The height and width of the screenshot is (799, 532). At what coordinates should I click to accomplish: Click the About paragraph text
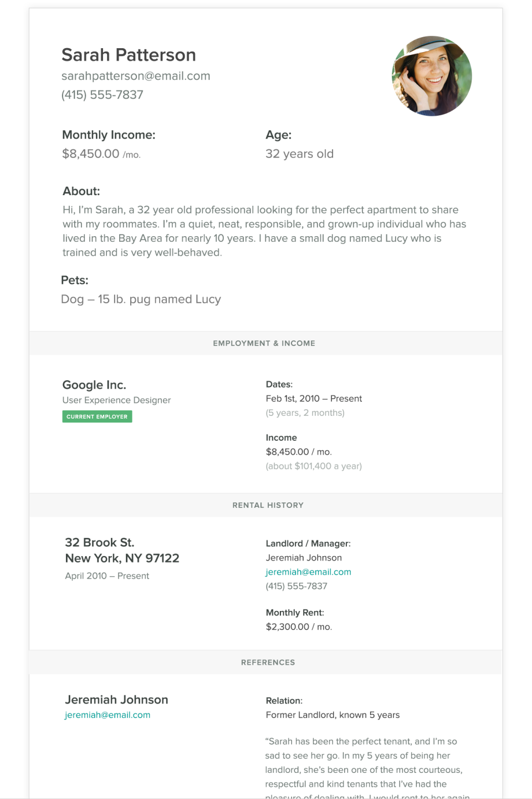(x=264, y=231)
